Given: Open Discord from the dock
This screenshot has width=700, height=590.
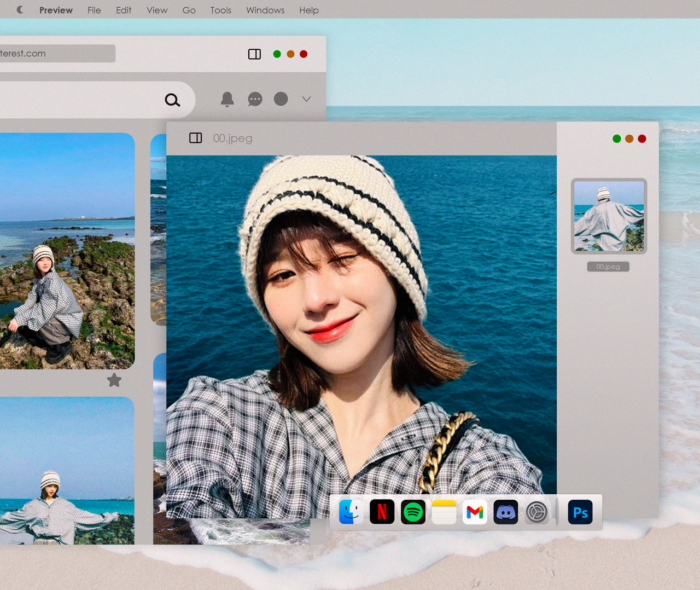Looking at the screenshot, I should click(x=506, y=512).
